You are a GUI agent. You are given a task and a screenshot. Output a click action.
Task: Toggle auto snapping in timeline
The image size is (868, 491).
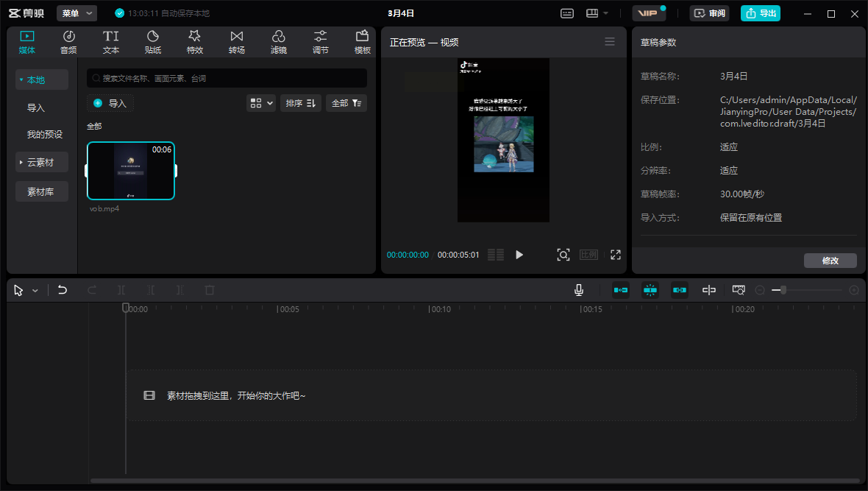coord(650,290)
